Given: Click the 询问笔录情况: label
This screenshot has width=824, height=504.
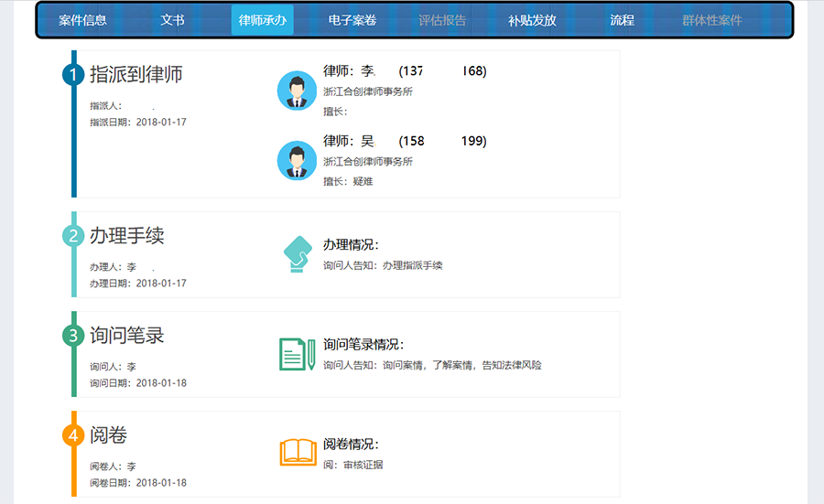Looking at the screenshot, I should [363, 345].
